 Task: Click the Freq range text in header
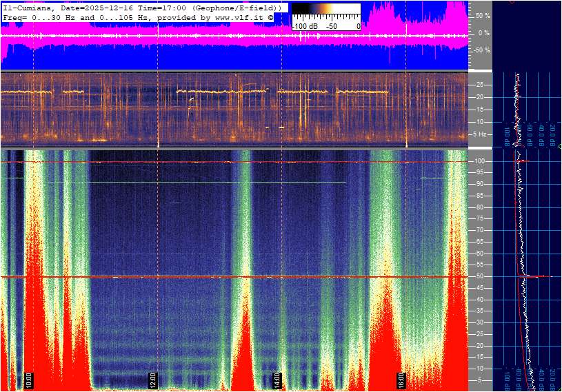click(69, 17)
